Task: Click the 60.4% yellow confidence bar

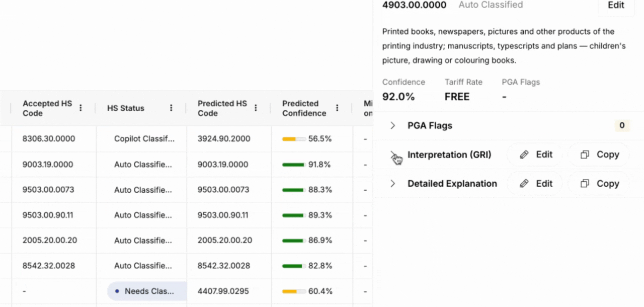Action: [x=294, y=291]
